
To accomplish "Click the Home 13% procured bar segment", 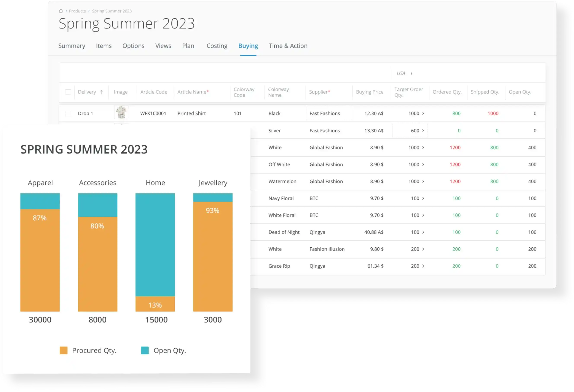I will 155,304.
